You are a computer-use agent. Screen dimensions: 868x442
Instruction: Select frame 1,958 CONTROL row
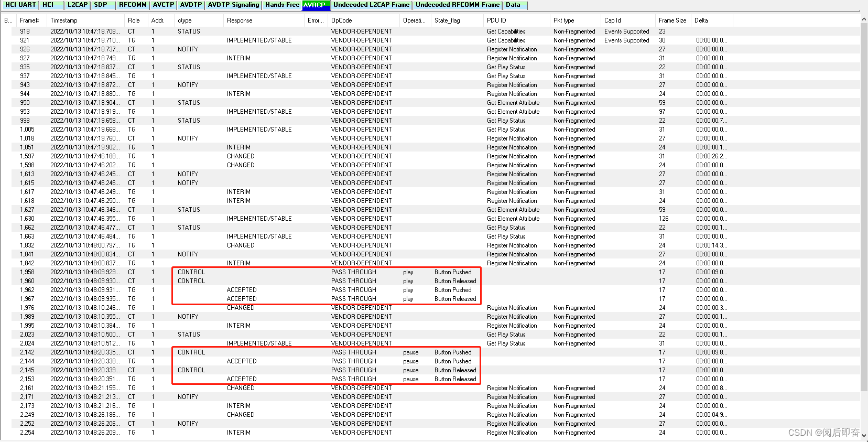[x=430, y=272]
